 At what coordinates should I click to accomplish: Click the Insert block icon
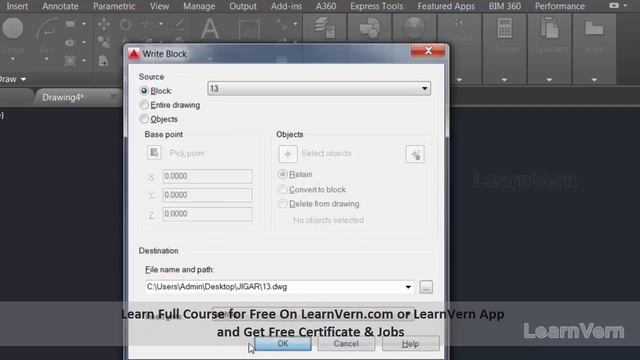pyautogui.click(x=370, y=28)
